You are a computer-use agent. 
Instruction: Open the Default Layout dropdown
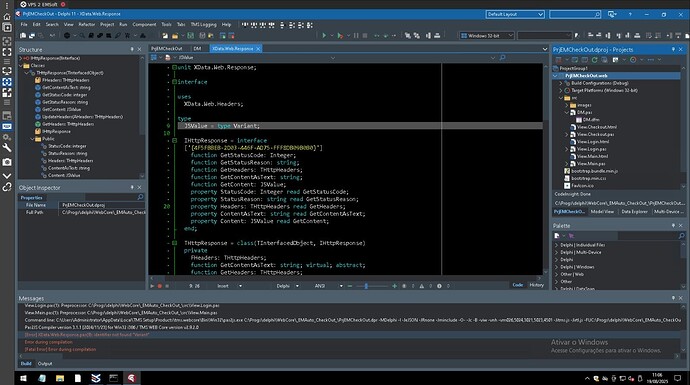[x=515, y=15]
